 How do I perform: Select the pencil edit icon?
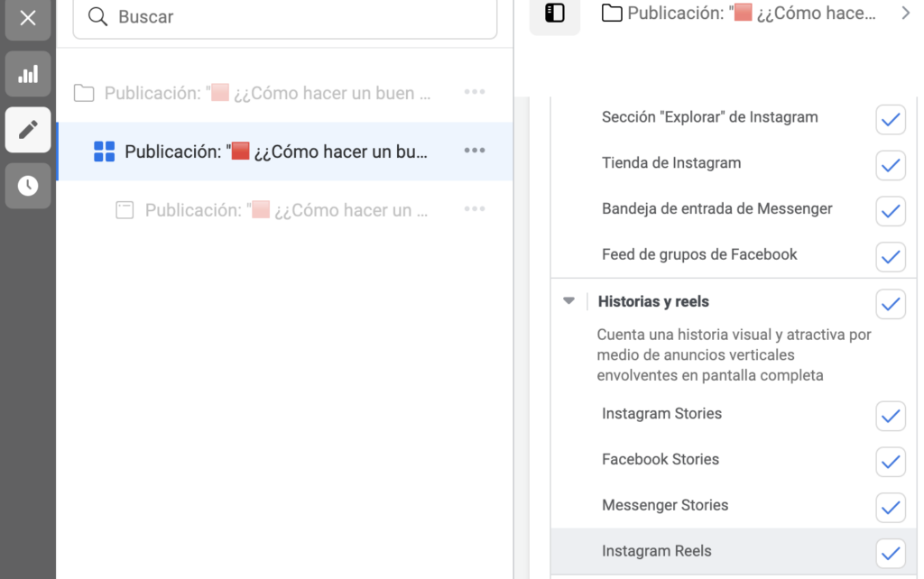28,130
